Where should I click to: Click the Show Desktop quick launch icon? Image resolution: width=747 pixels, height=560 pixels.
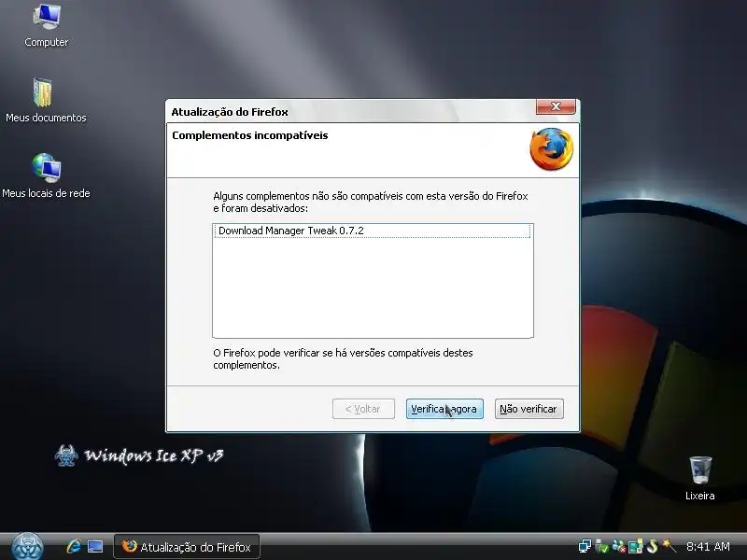click(x=95, y=546)
